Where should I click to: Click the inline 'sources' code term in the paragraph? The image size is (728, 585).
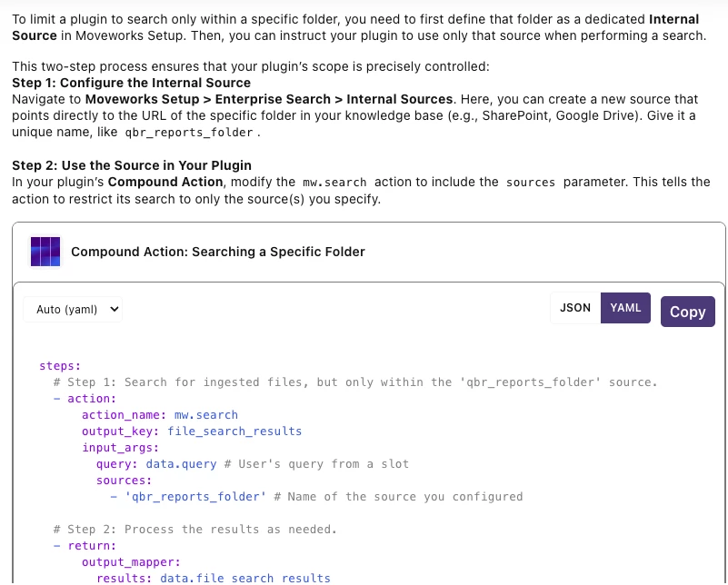(x=531, y=183)
